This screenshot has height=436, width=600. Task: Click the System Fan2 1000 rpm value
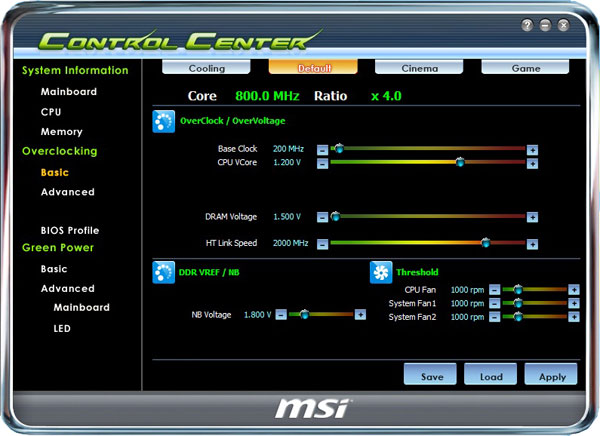click(467, 317)
